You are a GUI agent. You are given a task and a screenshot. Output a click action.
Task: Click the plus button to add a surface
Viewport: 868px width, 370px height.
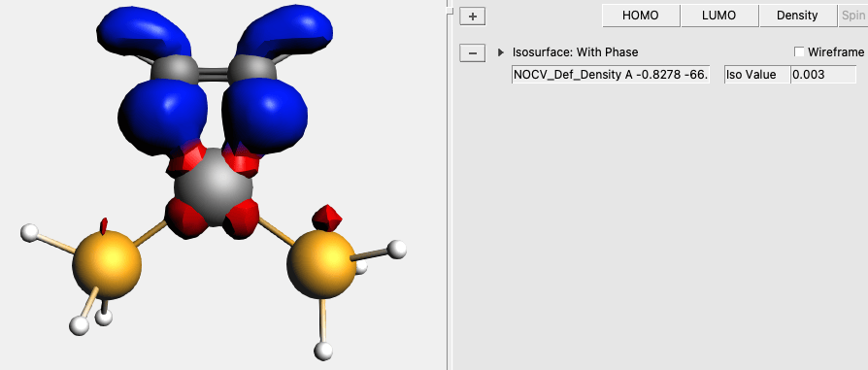point(472,17)
